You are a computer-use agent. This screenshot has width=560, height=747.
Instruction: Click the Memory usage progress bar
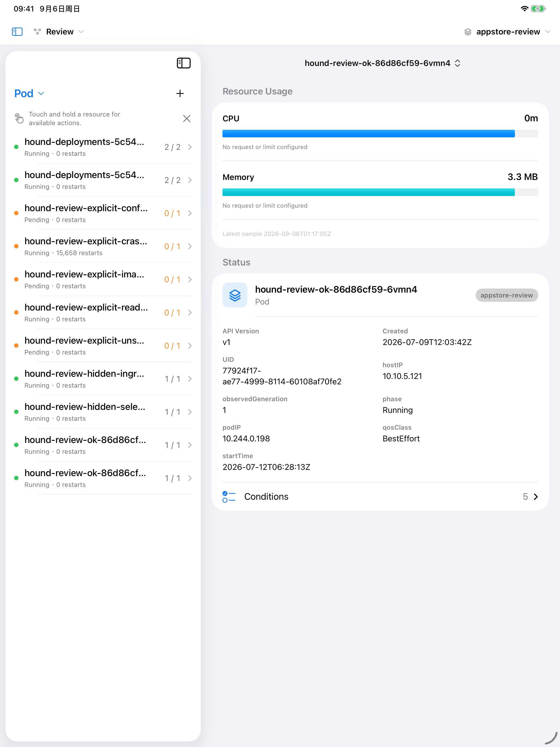click(x=380, y=192)
